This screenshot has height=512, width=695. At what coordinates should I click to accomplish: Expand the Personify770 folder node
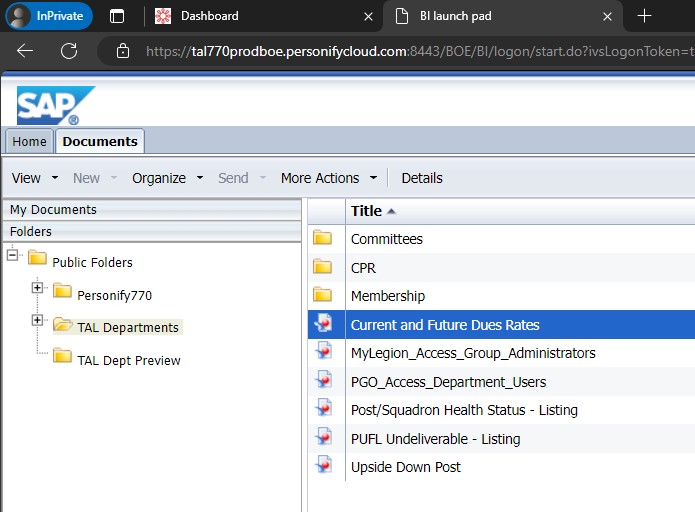[x=37, y=288]
